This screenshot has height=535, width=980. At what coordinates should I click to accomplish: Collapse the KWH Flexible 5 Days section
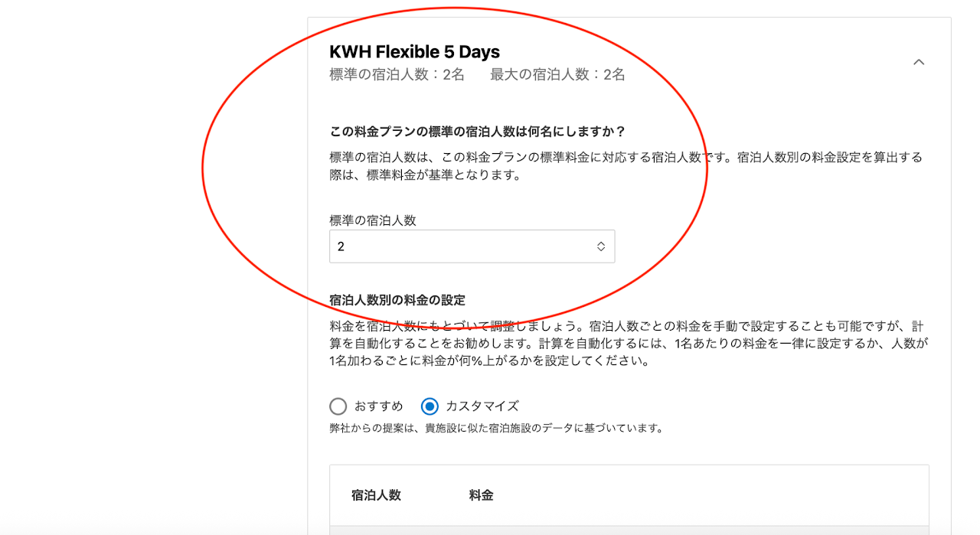pos(919,62)
